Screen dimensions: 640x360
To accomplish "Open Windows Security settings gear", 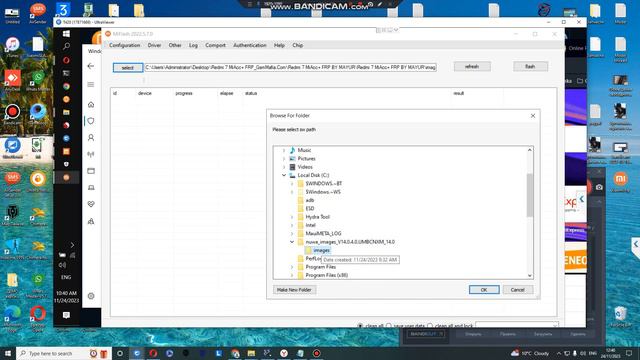I will (91, 296).
